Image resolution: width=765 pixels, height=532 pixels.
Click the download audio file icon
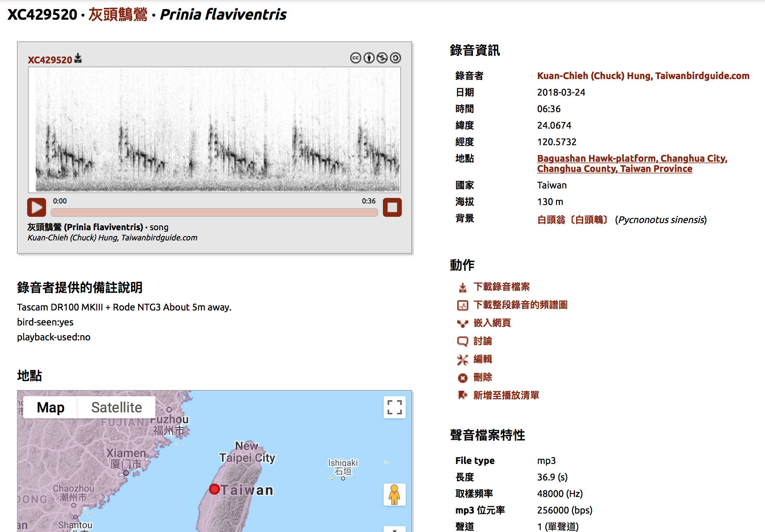[463, 288]
